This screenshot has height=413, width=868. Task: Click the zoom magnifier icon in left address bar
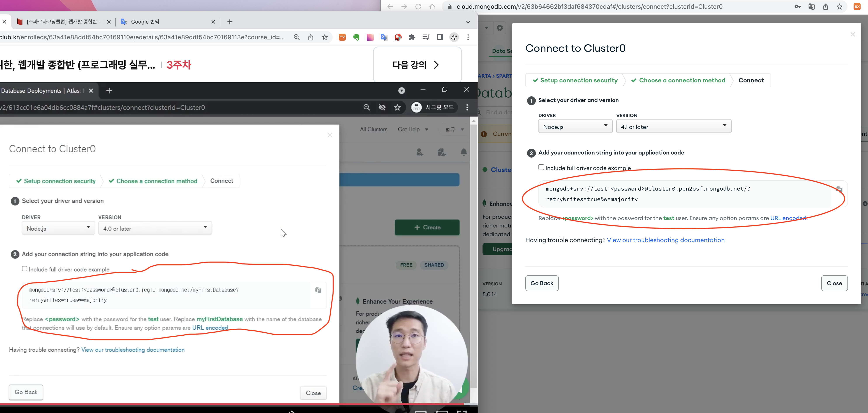297,37
